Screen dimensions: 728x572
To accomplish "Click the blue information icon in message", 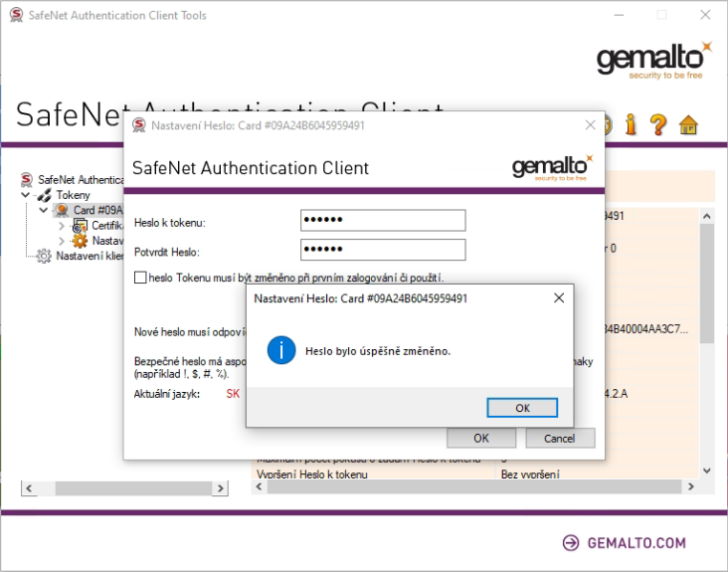I will click(x=281, y=350).
